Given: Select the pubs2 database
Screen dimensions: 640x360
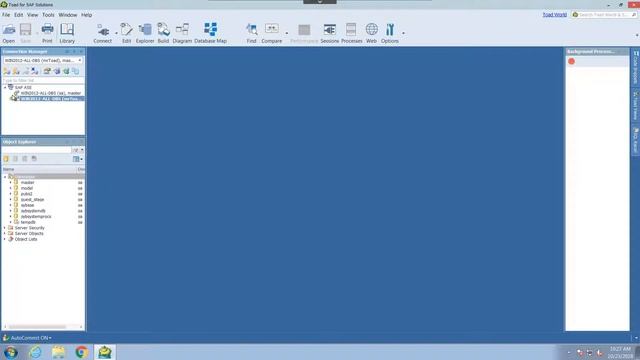Looking at the screenshot, I should coord(27,194).
